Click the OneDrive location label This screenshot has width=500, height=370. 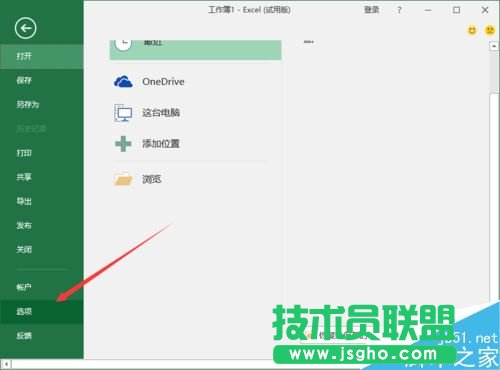pos(163,82)
